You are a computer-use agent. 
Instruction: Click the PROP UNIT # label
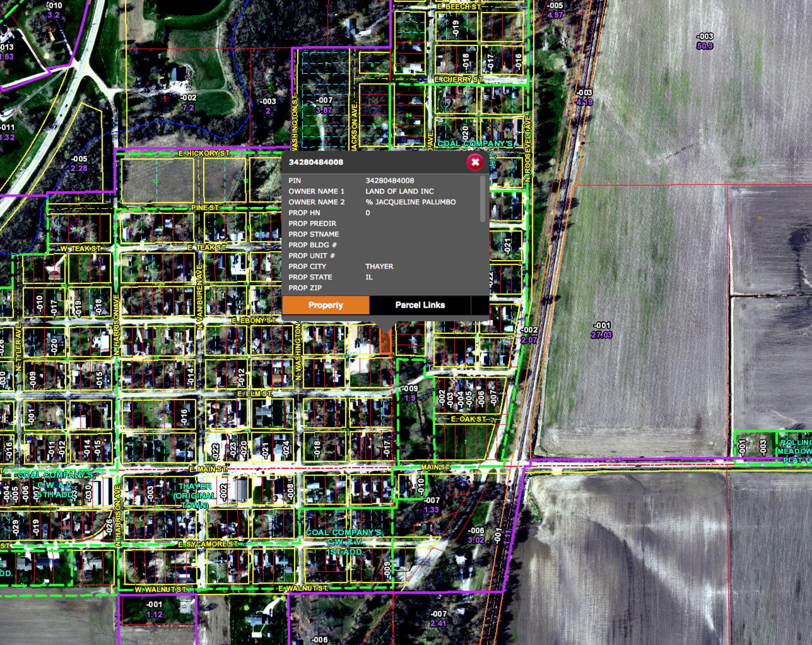tap(312, 256)
